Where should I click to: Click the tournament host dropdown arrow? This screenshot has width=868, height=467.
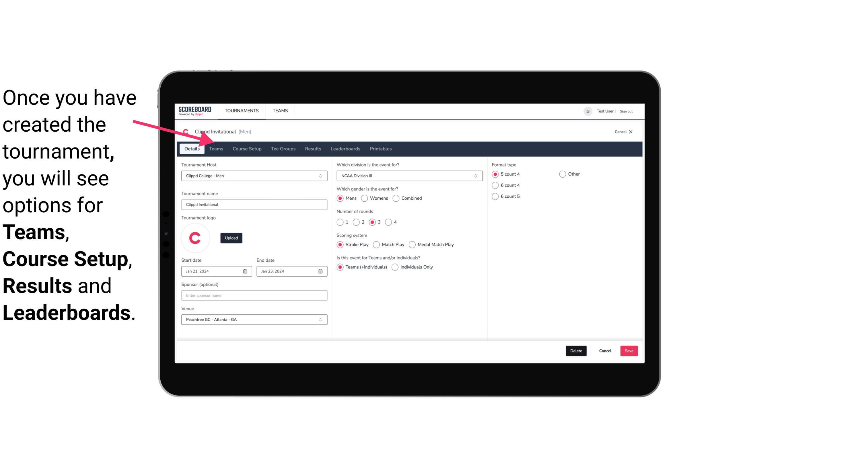click(321, 176)
